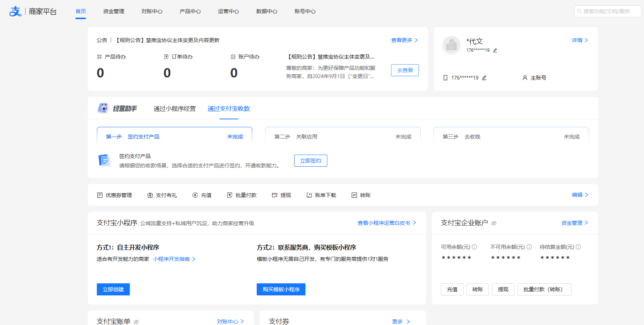Open 批量付款 shortcut in quick bar

click(x=230, y=195)
